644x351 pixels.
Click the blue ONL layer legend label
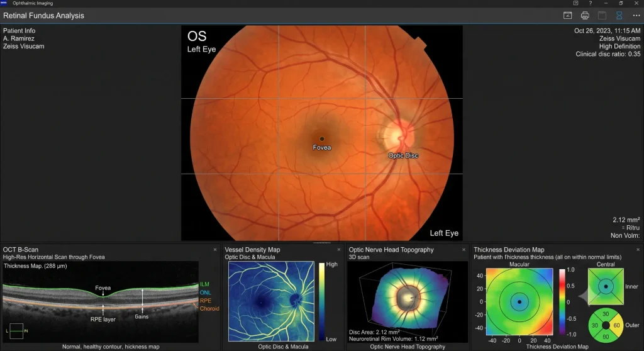[x=206, y=292]
